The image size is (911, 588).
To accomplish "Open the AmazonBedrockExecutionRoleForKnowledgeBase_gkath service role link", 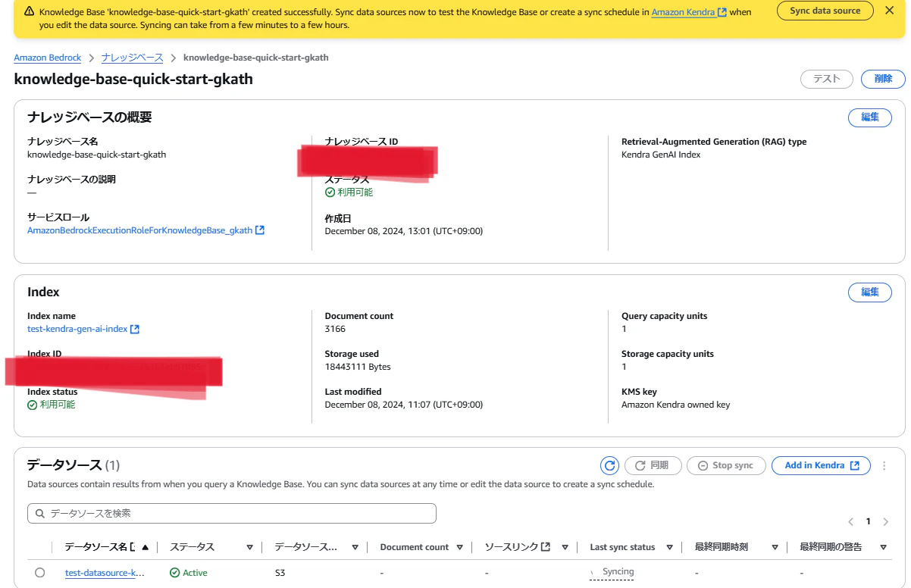I will coord(146,230).
